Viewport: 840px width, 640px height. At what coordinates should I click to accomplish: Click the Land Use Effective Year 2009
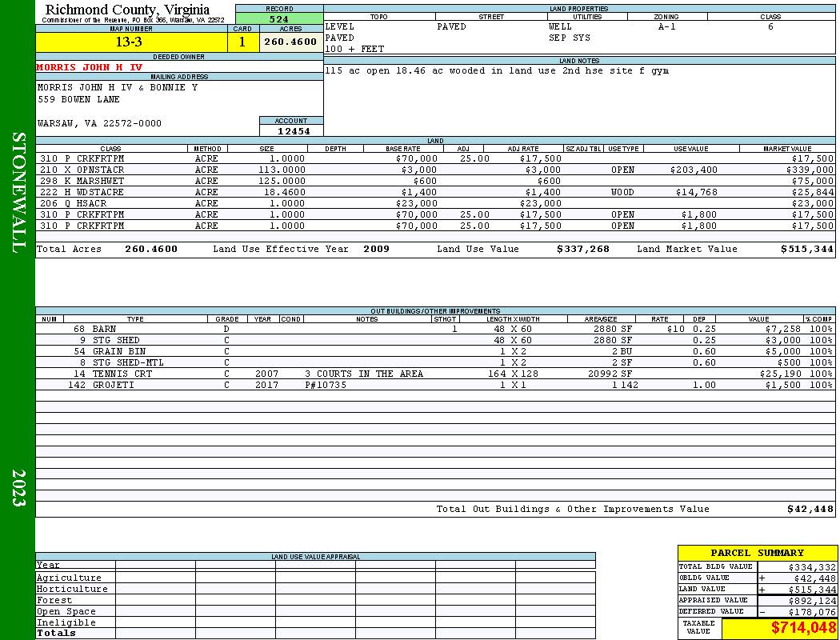tap(376, 249)
